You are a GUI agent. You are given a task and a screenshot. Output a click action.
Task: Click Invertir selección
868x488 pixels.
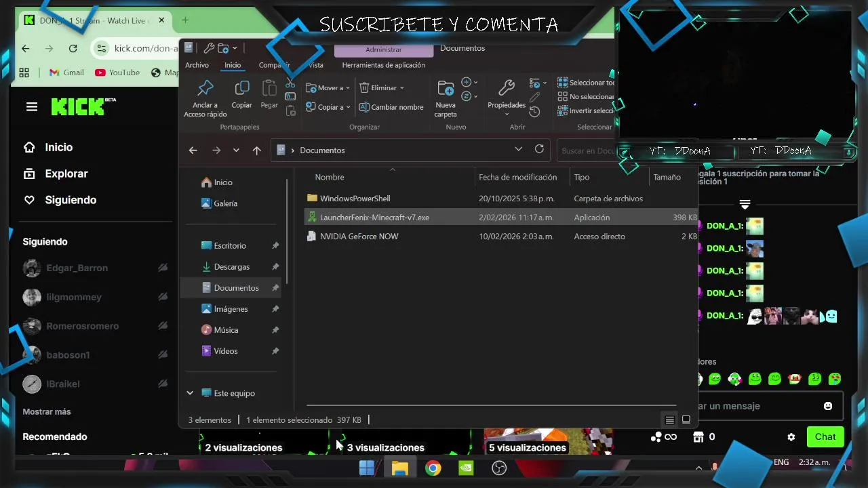coord(586,110)
